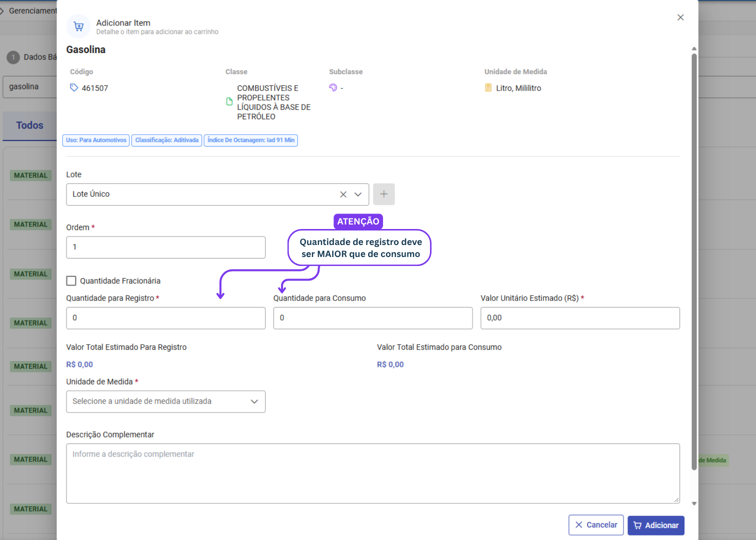Click the gasolina search field behind dialog
This screenshot has height=540, width=756.
click(30, 87)
